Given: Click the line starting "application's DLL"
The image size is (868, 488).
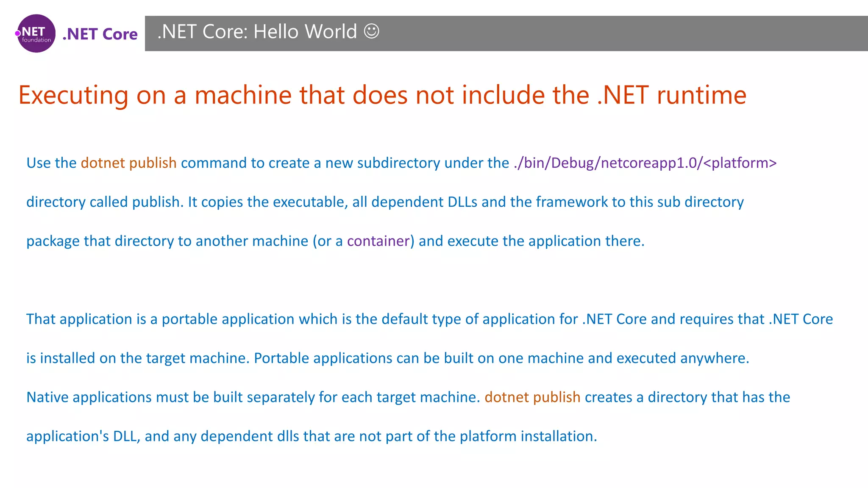Looking at the screenshot, I should point(311,436).
